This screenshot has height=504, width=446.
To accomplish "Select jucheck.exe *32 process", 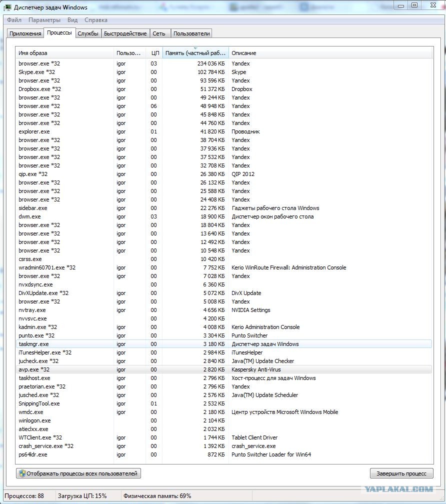I will tap(223, 361).
